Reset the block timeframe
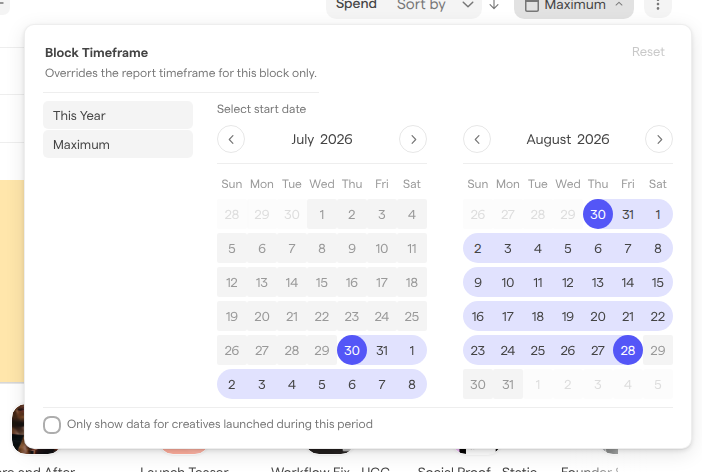The image size is (702, 472). point(648,52)
